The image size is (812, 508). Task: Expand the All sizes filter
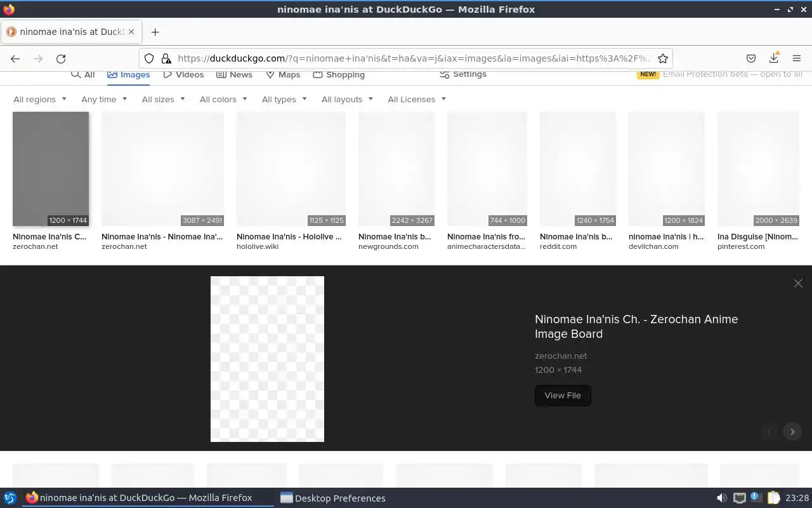pos(163,99)
